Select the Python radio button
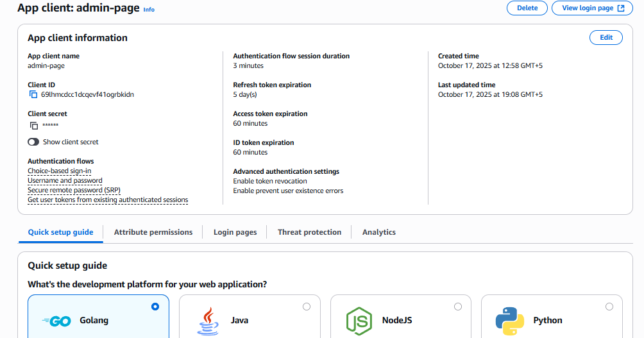 click(609, 307)
